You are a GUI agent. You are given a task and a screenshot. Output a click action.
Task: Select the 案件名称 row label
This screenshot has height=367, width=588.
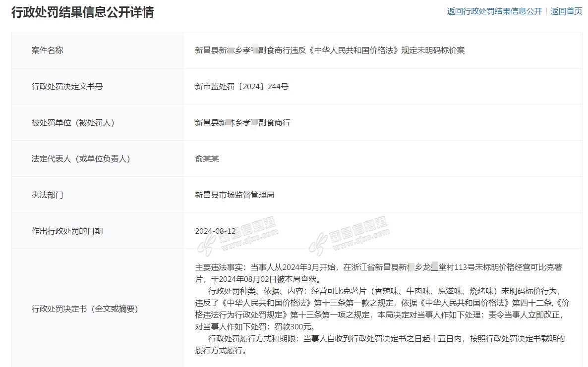pyautogui.click(x=47, y=50)
